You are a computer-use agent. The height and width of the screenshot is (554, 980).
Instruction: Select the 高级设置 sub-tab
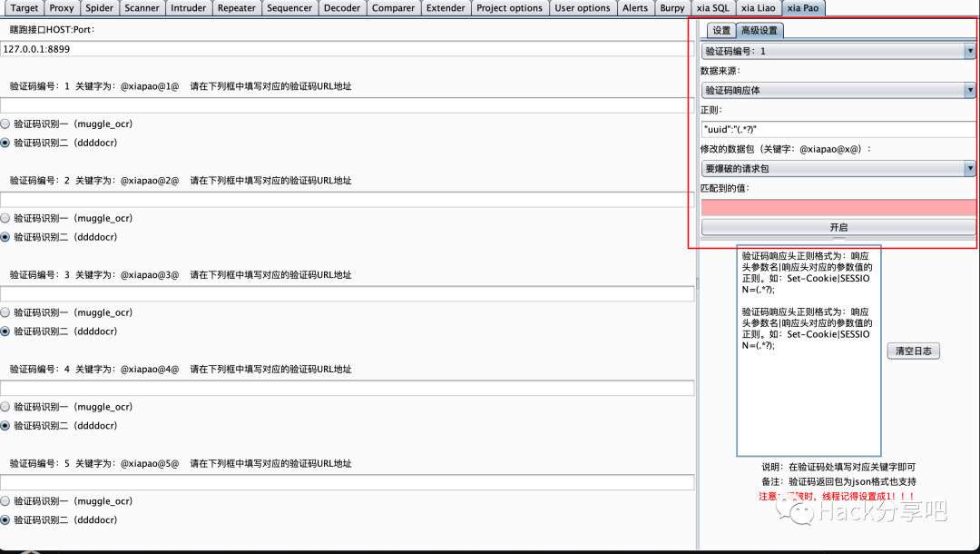(759, 31)
